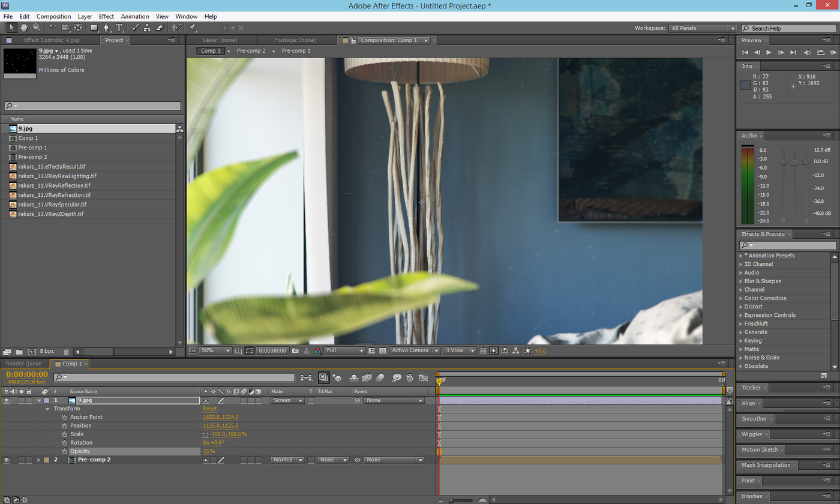Click Reset next to Transform
This screenshot has width=840, height=504.
coord(209,409)
